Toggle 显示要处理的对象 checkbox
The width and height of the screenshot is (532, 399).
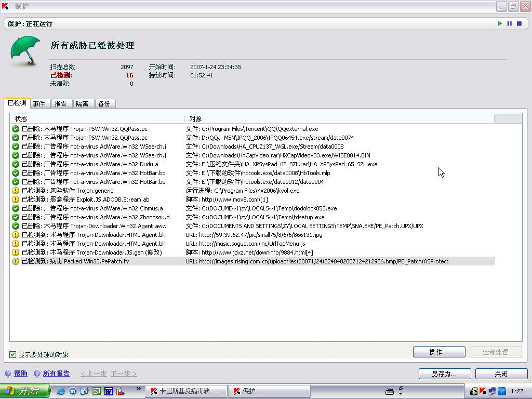click(13, 354)
